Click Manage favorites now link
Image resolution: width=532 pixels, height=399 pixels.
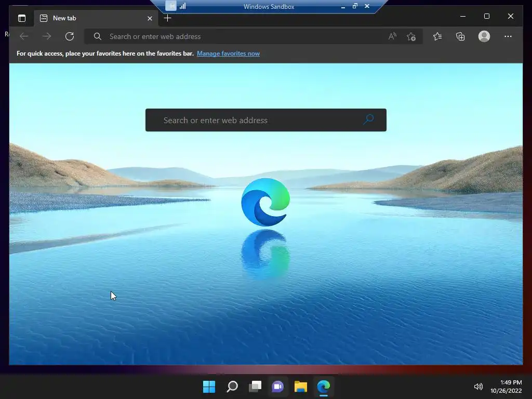point(228,54)
